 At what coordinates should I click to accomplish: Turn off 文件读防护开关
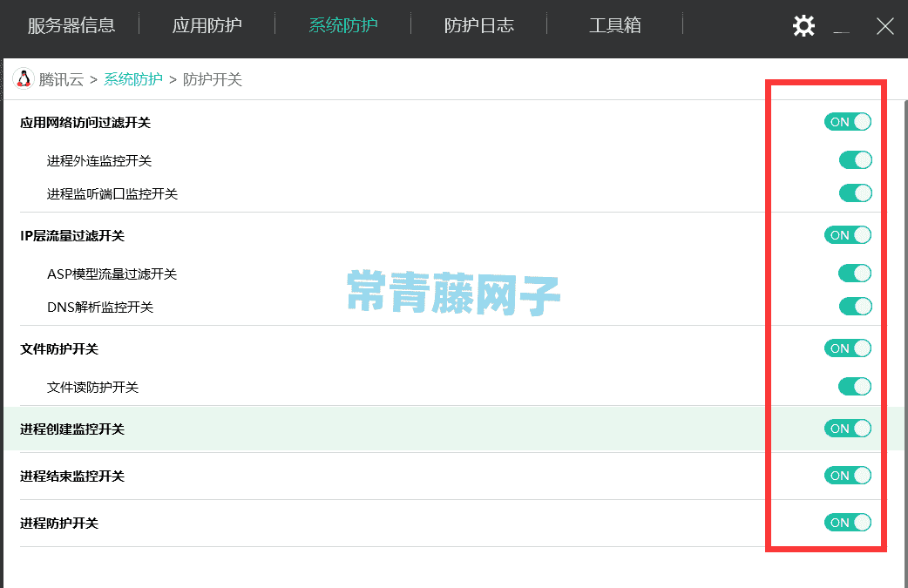click(x=855, y=386)
